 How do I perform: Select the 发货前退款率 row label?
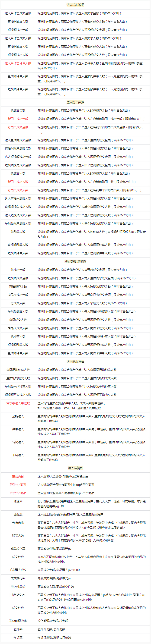pyautogui.click(x=18, y=621)
